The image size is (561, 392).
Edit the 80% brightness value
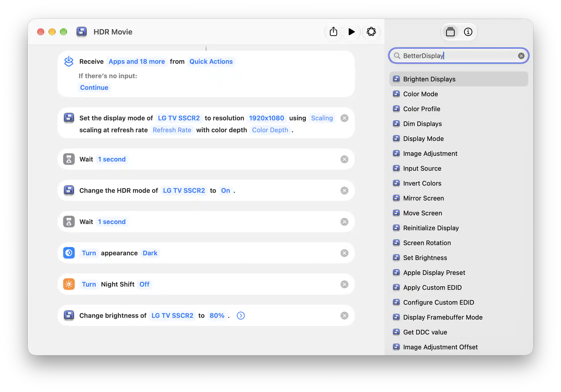tap(217, 316)
